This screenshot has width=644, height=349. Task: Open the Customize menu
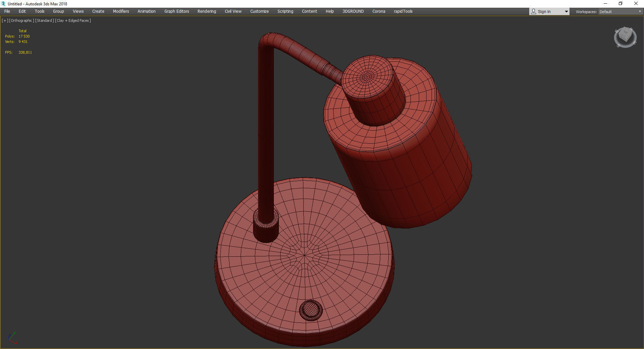[x=259, y=11]
